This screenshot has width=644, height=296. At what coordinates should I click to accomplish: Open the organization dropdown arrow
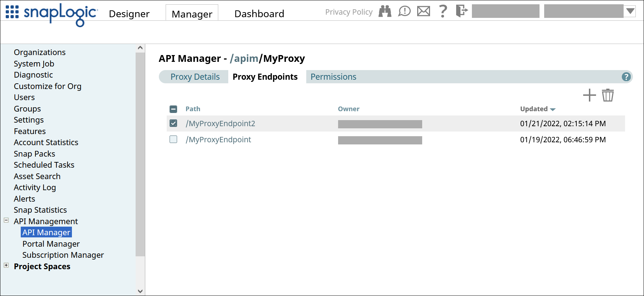click(x=630, y=11)
